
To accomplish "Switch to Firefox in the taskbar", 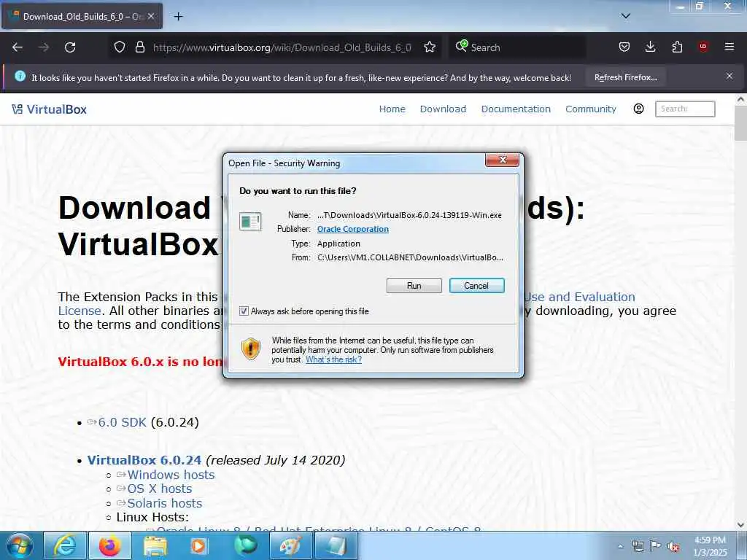I will [109, 545].
